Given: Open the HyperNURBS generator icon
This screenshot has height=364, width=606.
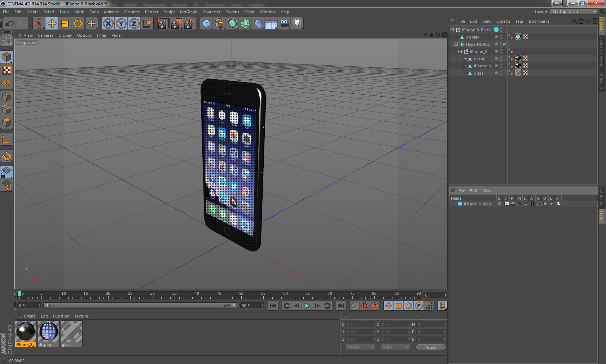Looking at the screenshot, I should click(233, 24).
